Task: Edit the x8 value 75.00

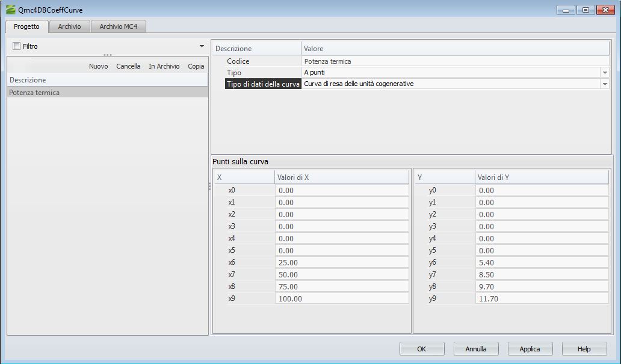Action: click(x=342, y=286)
